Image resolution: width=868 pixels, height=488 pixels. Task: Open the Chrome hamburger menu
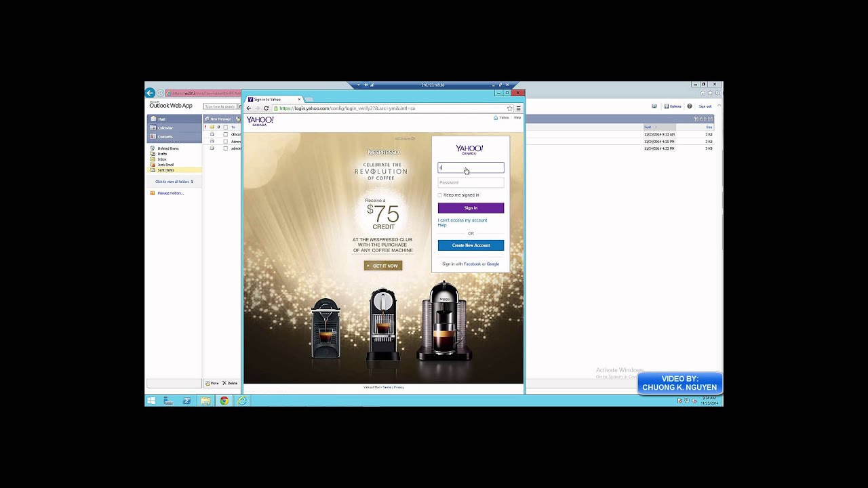click(519, 108)
